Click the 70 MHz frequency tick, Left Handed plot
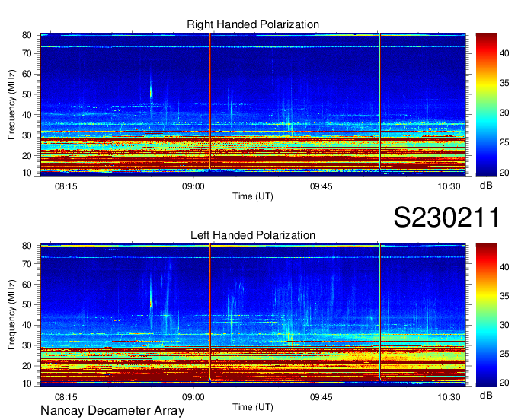The height and width of the screenshot is (420, 518). (x=27, y=264)
